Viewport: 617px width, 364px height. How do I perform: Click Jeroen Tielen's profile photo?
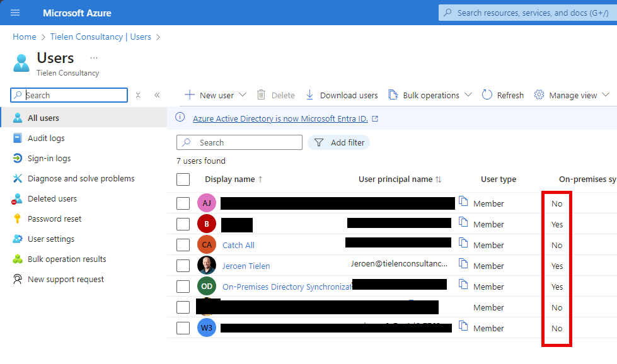point(207,265)
